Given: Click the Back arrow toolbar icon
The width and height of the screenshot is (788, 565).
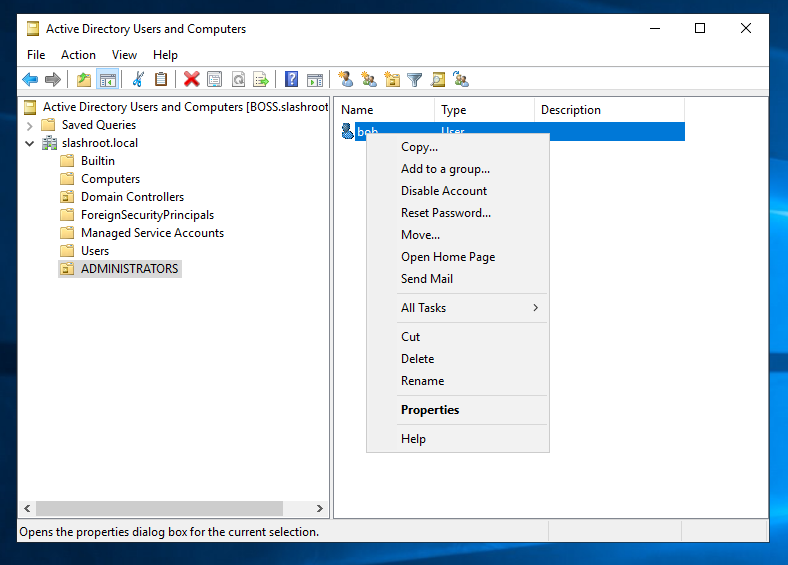Looking at the screenshot, I should (x=30, y=80).
